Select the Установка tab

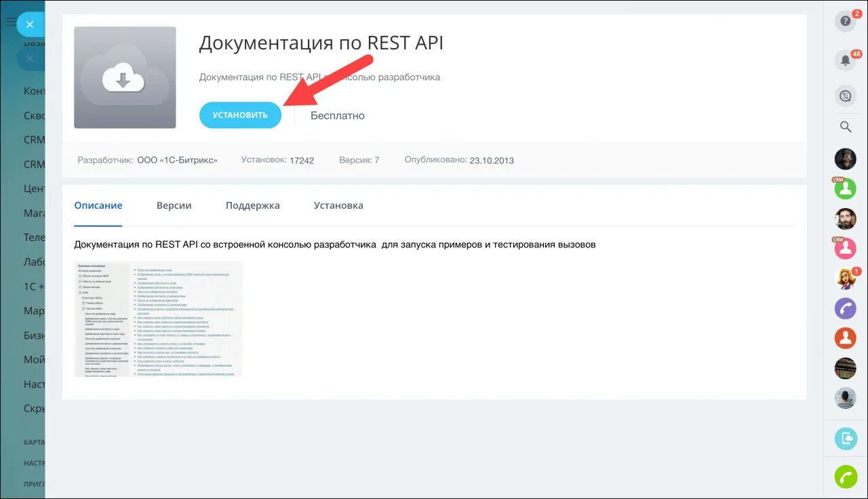tap(338, 205)
